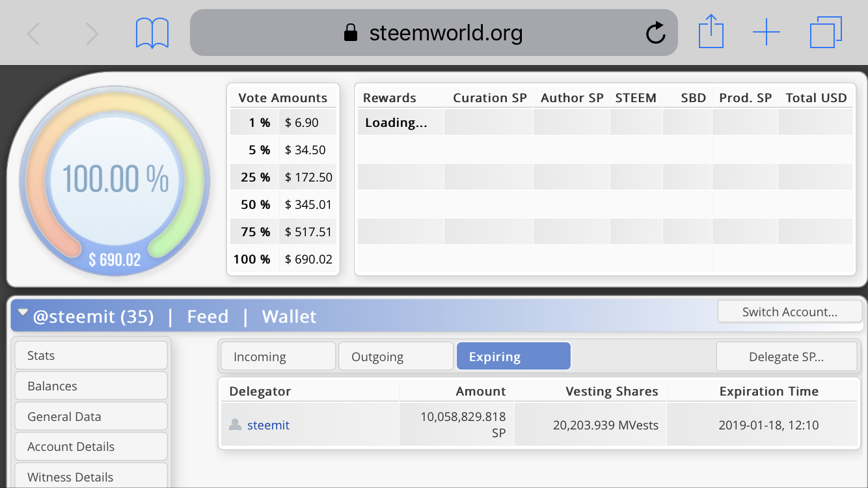The image size is (868, 488).
Task: Click the Prod. SP column header
Action: point(745,98)
